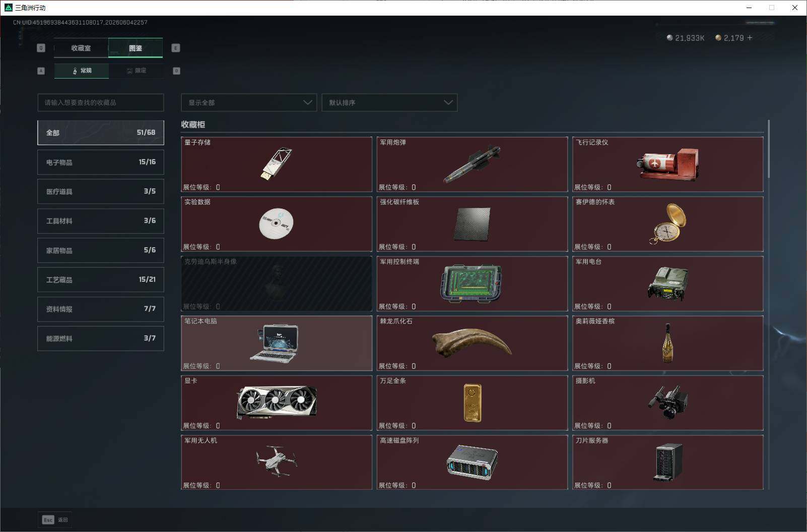
Task: Select the 军用炮弹 missile icon
Action: tap(472, 165)
